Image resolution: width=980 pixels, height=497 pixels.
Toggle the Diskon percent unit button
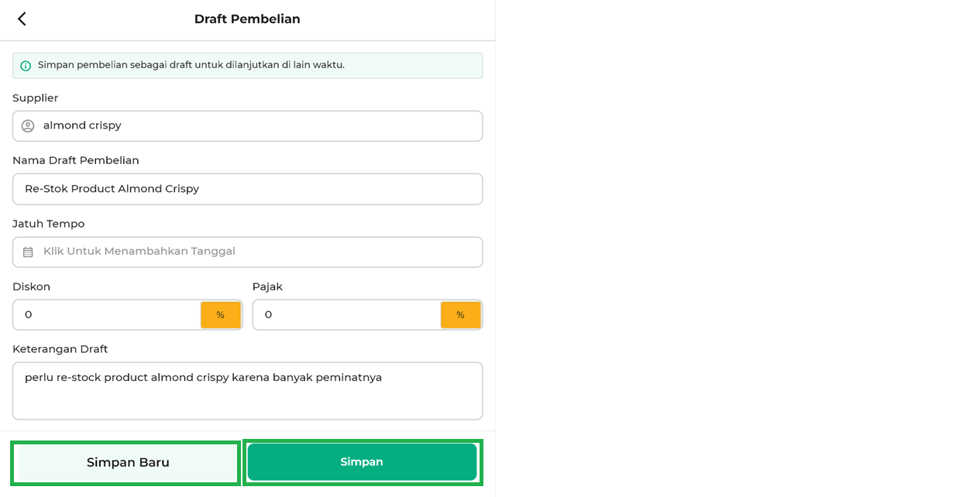coord(221,315)
